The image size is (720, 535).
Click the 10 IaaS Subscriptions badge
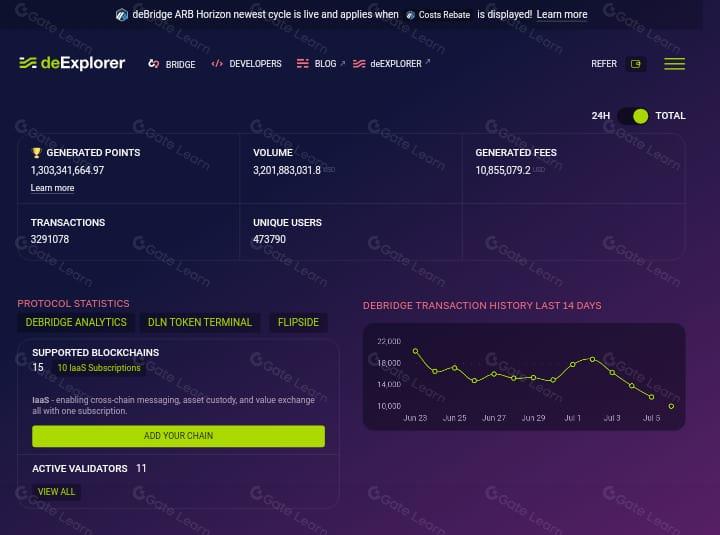pos(99,368)
